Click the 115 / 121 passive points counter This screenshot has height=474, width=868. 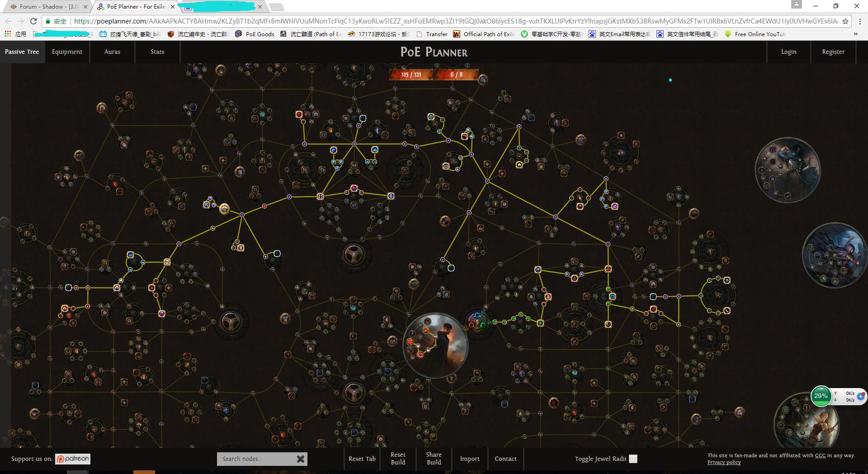coord(411,75)
